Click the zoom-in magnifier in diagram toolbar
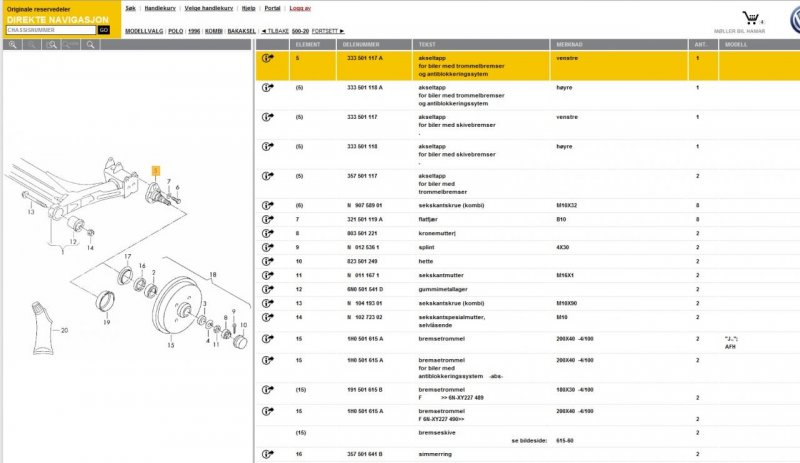This screenshot has height=463, width=800. (14, 45)
